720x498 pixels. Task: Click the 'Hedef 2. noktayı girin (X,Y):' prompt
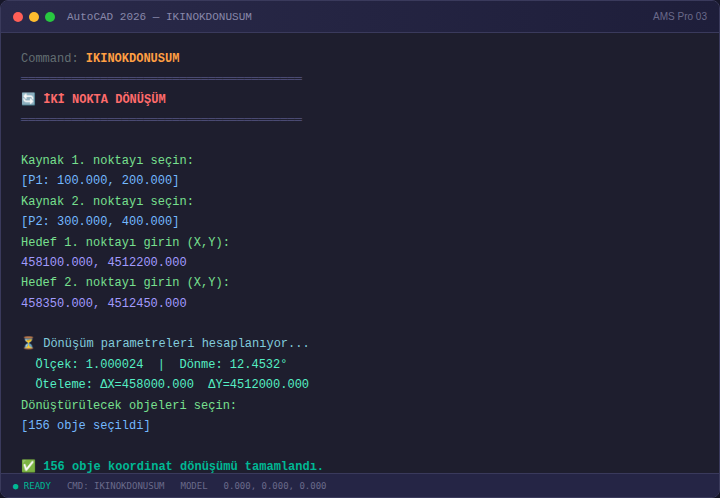click(125, 282)
